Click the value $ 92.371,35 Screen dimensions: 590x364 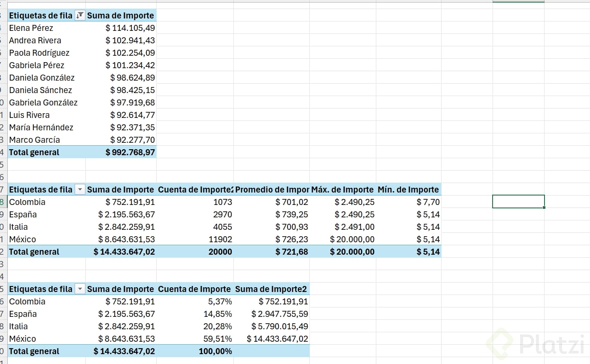133,127
